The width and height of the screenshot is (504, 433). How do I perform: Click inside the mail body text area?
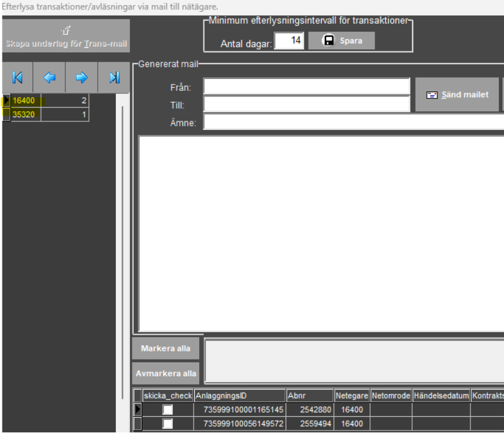point(320,233)
